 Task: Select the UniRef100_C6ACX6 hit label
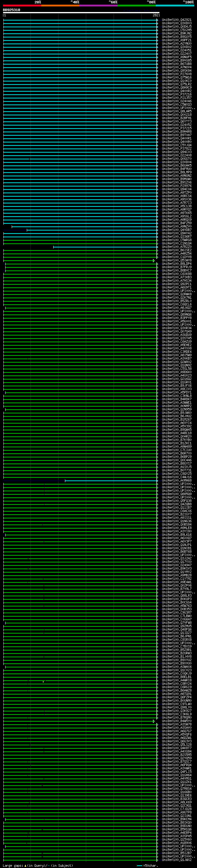click(177, 511)
